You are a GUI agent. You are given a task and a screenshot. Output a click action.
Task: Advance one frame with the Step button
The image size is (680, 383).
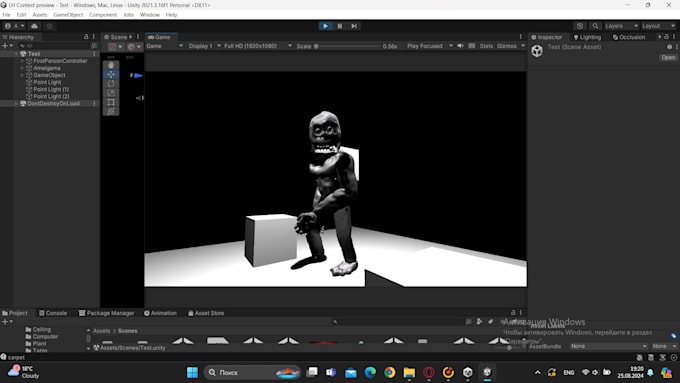354,26
